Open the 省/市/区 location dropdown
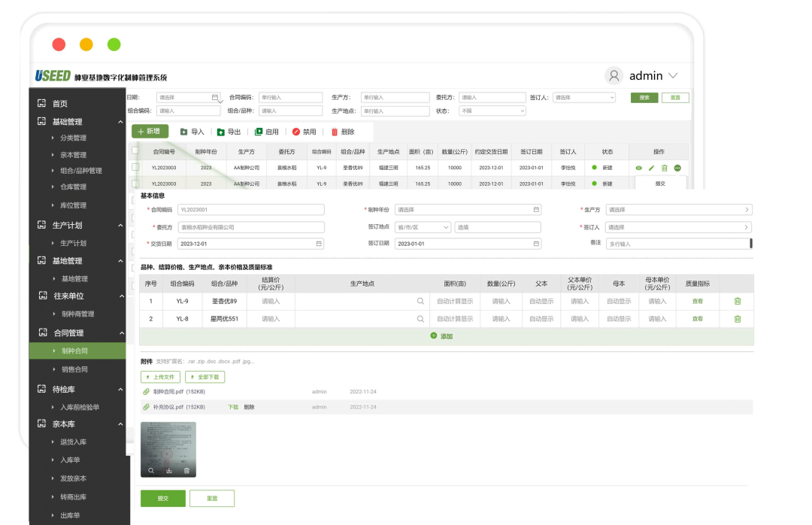The height and width of the screenshot is (525, 812). pos(423,227)
